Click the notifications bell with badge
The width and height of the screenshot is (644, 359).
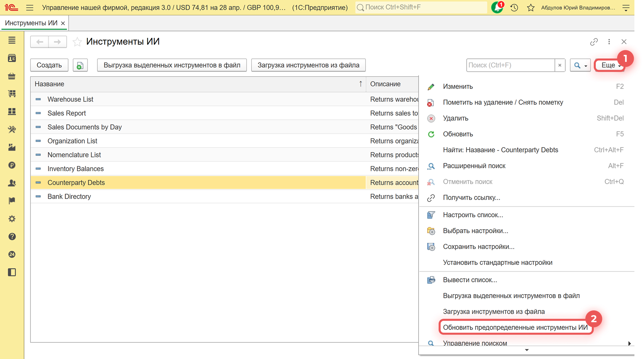pos(497,7)
